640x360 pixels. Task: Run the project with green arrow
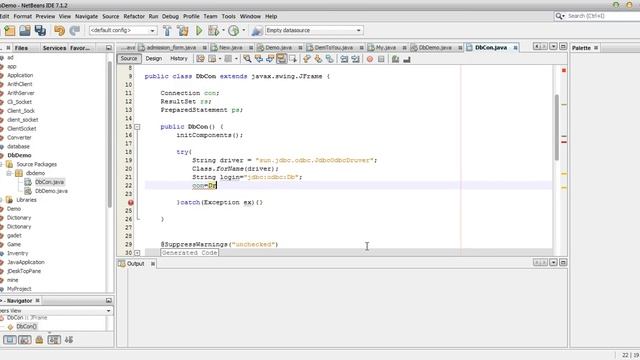199,31
